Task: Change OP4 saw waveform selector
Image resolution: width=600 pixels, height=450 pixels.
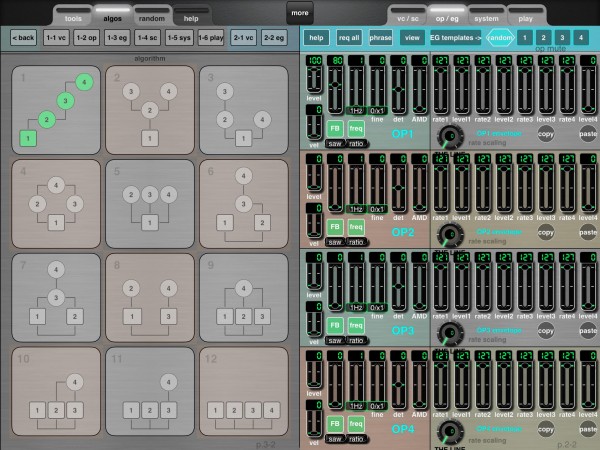Action: coord(335,439)
